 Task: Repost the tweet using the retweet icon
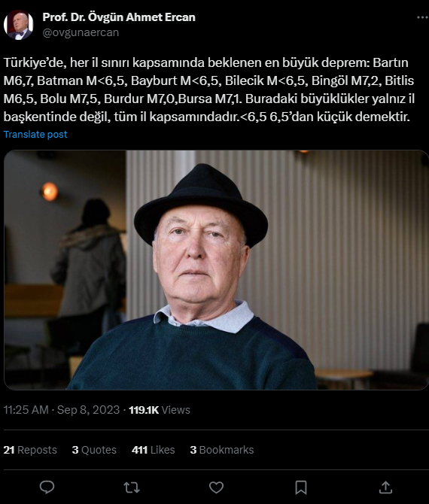[132, 487]
